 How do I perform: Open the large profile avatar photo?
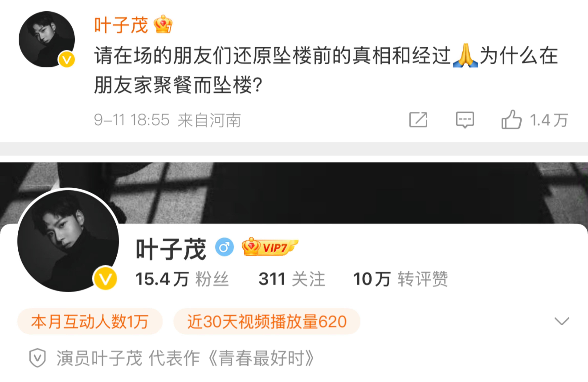coord(68,241)
